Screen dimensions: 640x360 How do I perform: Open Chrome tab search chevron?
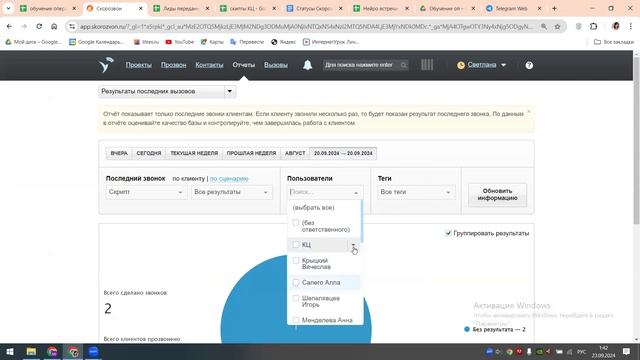[8, 8]
